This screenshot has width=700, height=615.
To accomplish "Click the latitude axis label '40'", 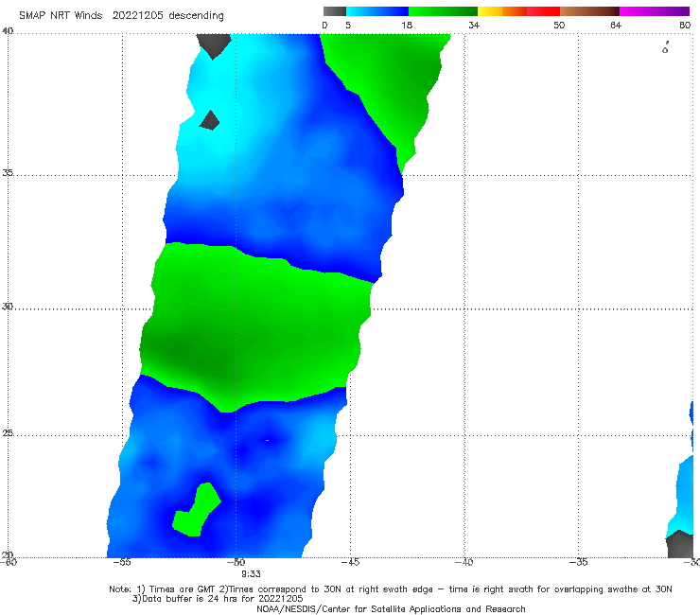I will pyautogui.click(x=8, y=31).
